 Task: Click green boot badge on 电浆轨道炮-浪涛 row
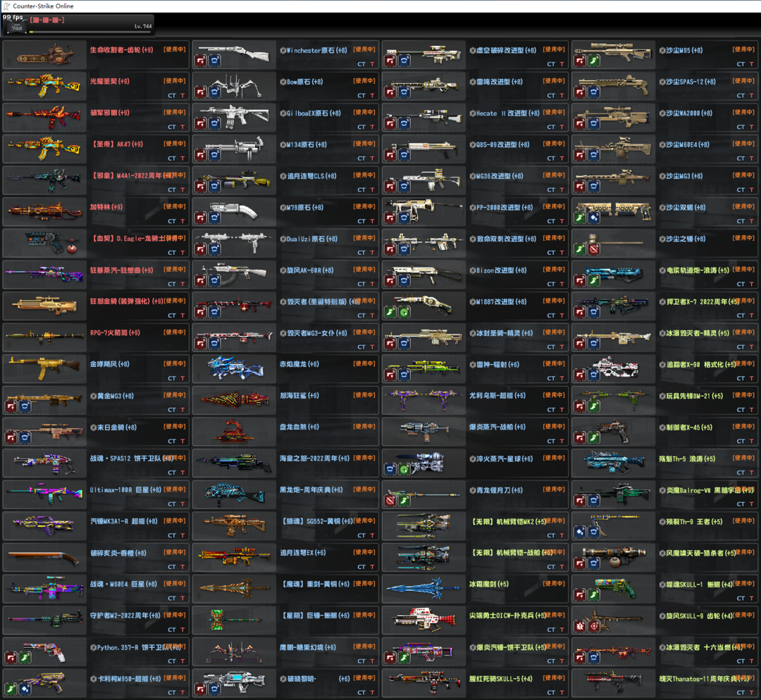593,280
